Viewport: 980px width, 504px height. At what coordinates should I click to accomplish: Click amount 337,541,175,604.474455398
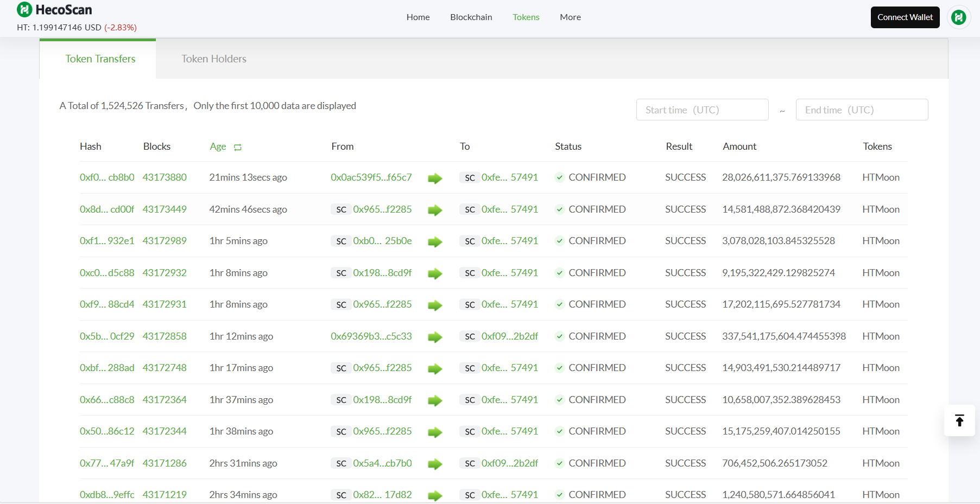(x=784, y=336)
